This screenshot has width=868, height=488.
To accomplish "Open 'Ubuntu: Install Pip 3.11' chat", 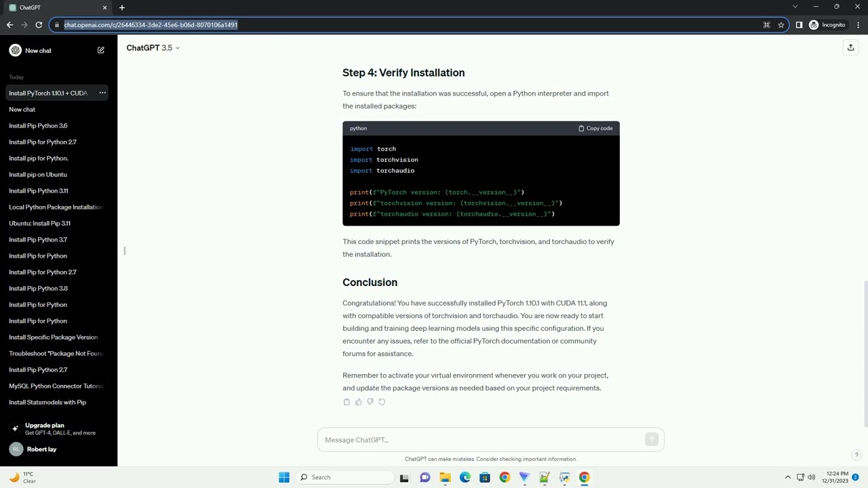I will coord(58,223).
